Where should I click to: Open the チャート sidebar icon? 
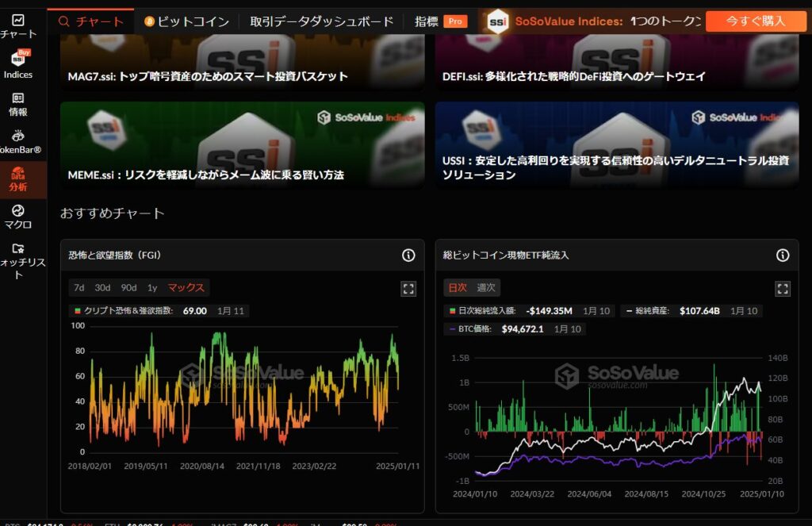click(x=18, y=20)
